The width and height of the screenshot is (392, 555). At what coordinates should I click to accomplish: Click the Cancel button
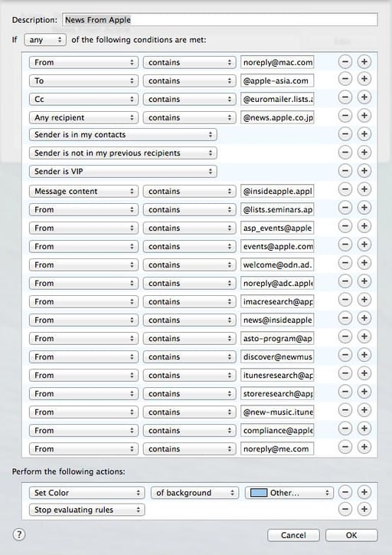293,535
